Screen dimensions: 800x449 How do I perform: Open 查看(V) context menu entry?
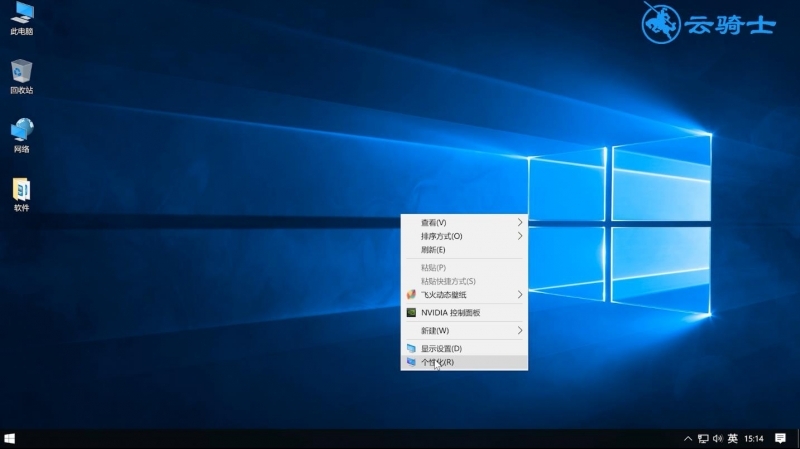pos(464,222)
